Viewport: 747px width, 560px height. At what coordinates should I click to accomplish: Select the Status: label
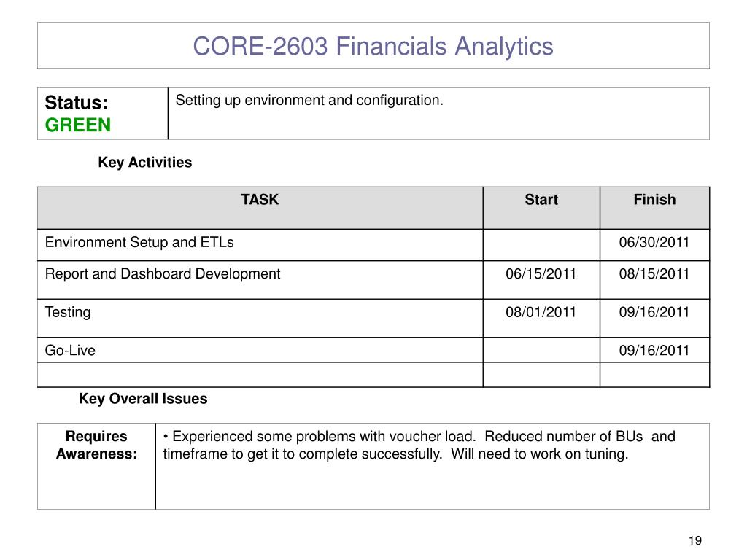pos(77,103)
